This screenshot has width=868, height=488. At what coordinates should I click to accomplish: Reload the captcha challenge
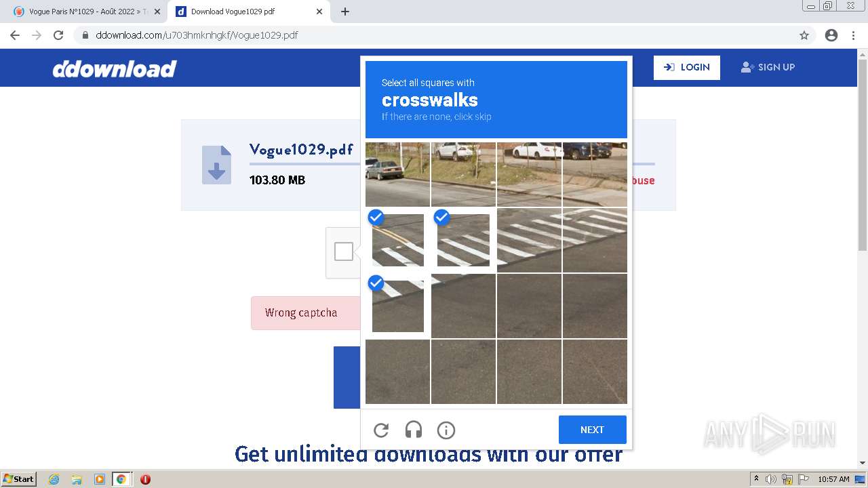click(x=381, y=430)
